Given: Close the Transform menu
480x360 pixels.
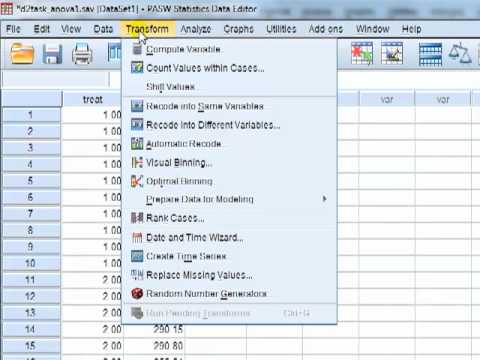Looking at the screenshot, I should click(x=147, y=29).
